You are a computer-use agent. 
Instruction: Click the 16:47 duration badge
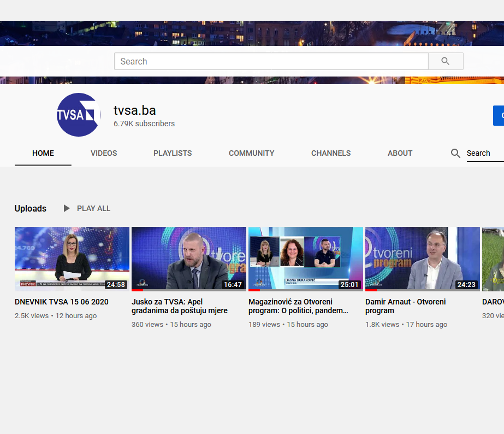pos(233,285)
